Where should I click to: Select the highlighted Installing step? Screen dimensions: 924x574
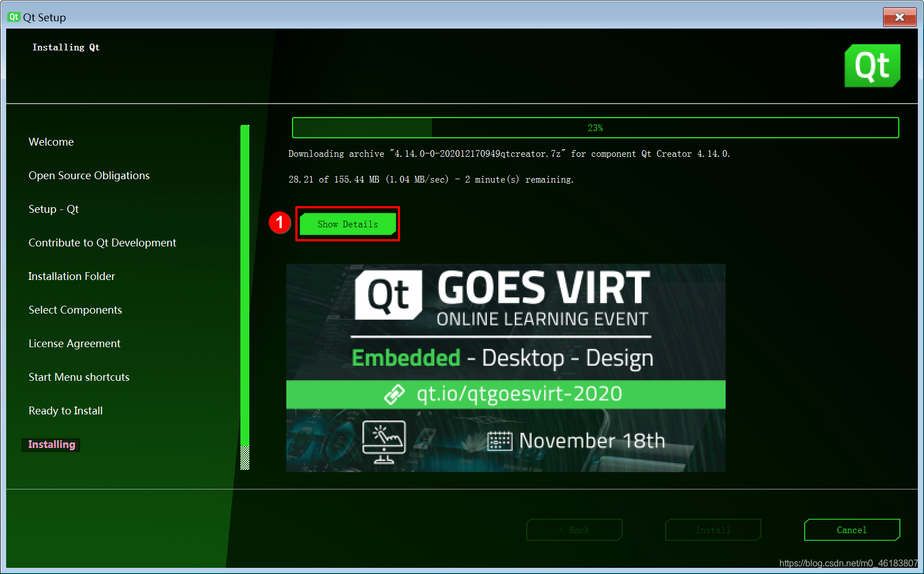[x=52, y=445]
